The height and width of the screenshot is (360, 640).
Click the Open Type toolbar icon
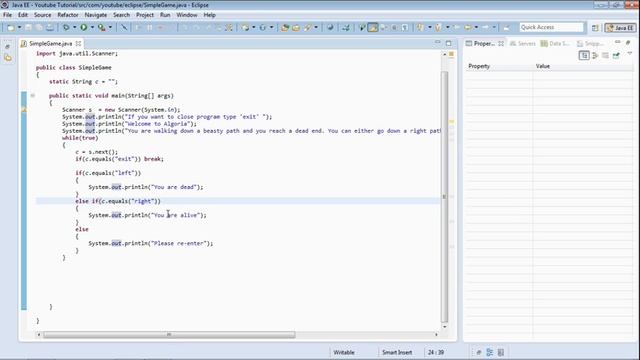point(285,27)
